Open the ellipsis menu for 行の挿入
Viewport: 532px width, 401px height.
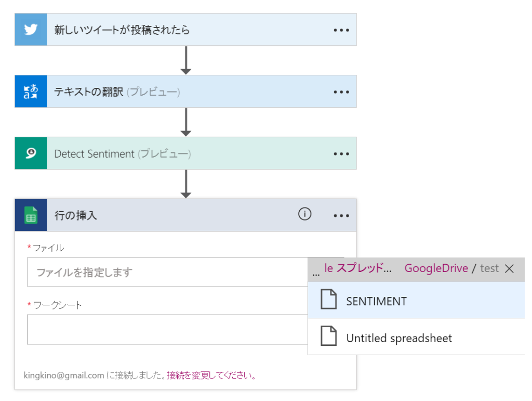(341, 215)
